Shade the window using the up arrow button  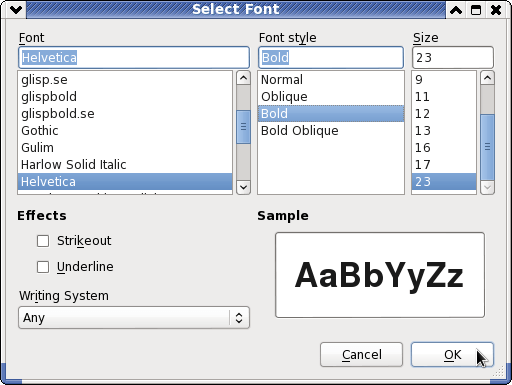456,10
